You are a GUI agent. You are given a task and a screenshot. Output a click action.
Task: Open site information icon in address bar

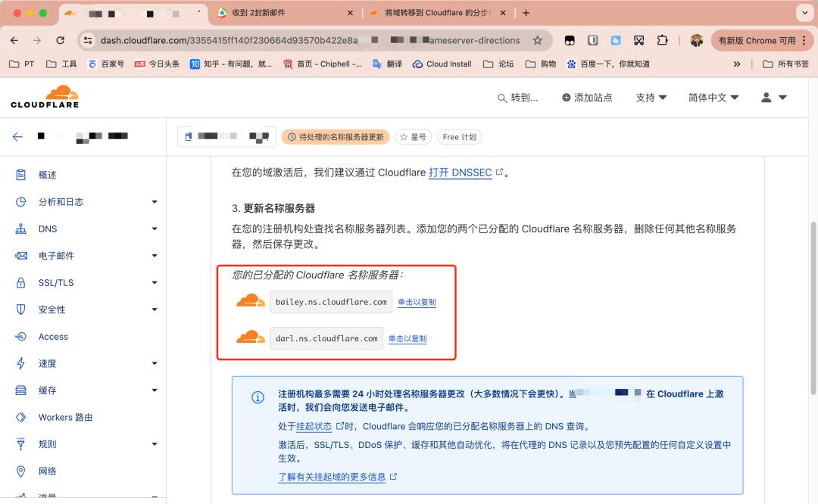pyautogui.click(x=88, y=40)
